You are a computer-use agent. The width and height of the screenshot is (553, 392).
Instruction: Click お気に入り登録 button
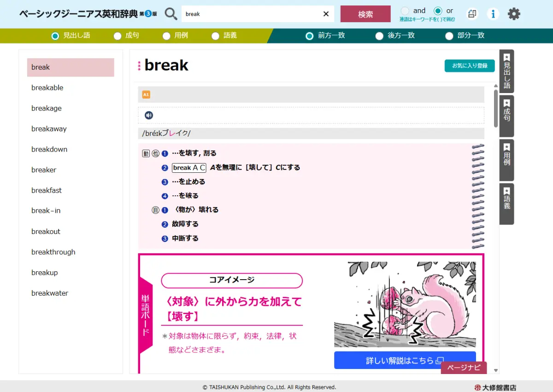[470, 66]
